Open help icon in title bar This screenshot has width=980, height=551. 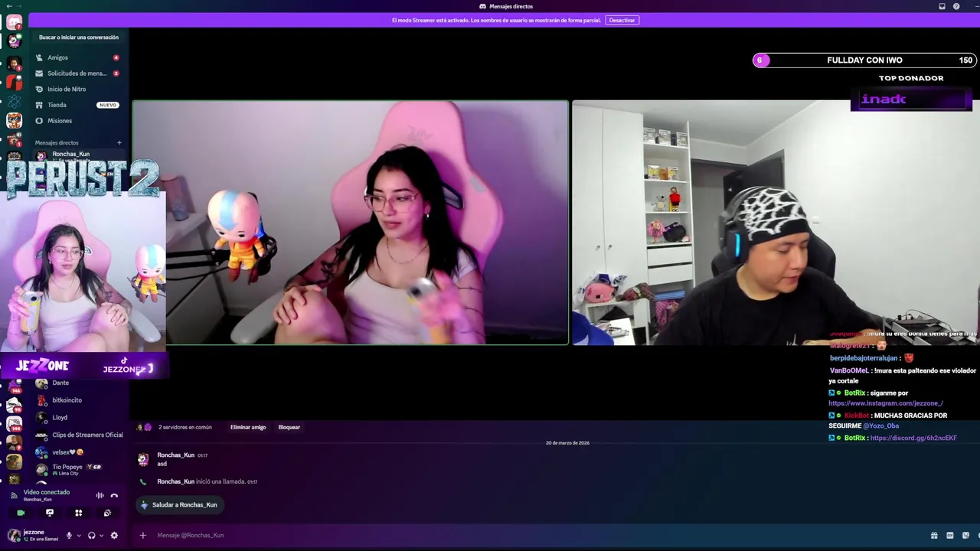click(956, 6)
